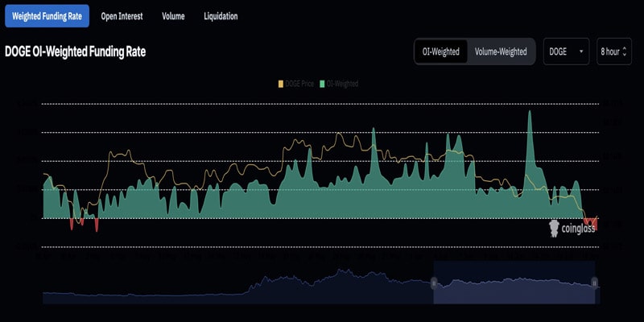This screenshot has height=322, width=644.
Task: Click the red negative area at chart's far right
Action: pyautogui.click(x=591, y=223)
